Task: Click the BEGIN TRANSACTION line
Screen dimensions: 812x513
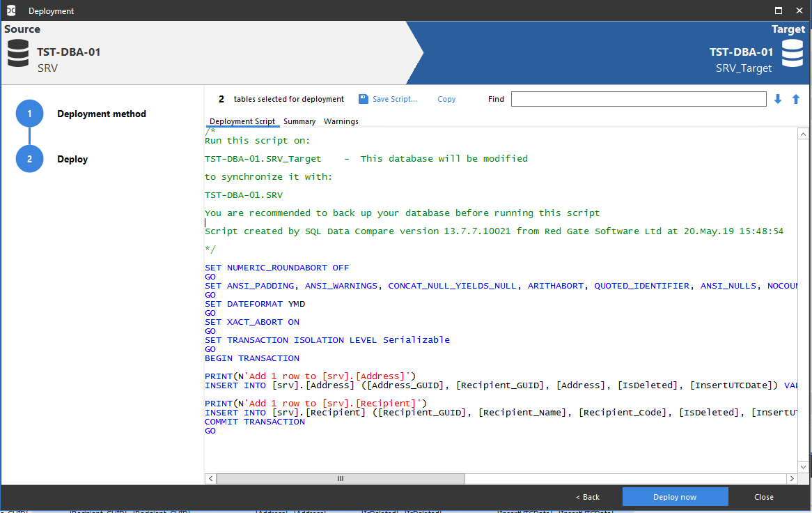Action: click(x=251, y=358)
